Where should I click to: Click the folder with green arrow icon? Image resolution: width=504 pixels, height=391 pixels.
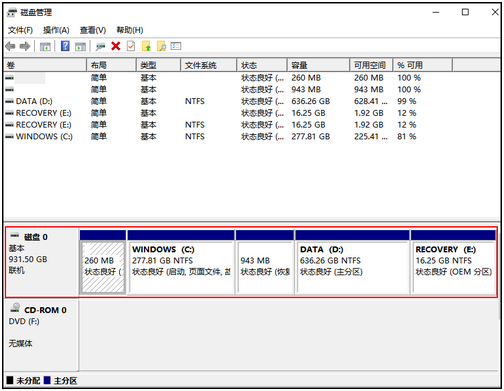[146, 46]
